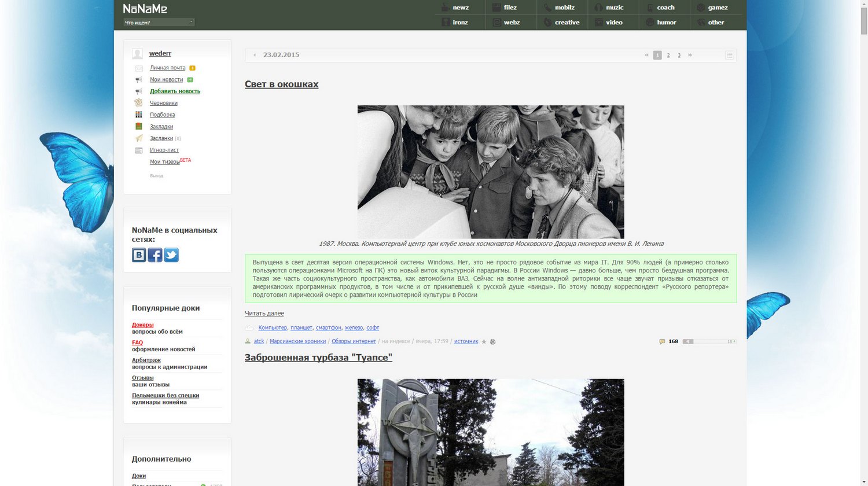Open the humor category
Screen dimensions: 868x486
(667, 23)
